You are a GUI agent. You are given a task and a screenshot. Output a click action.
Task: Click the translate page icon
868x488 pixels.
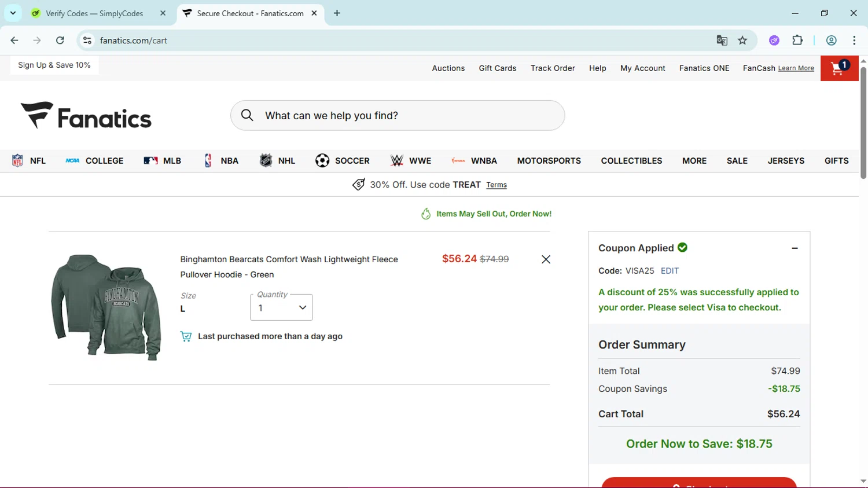[x=722, y=41]
